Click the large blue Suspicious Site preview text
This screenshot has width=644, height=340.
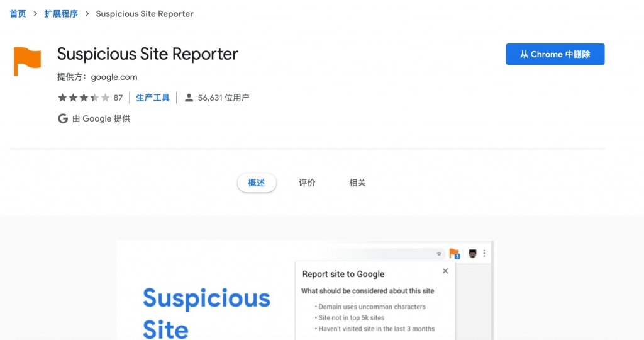tap(206, 314)
